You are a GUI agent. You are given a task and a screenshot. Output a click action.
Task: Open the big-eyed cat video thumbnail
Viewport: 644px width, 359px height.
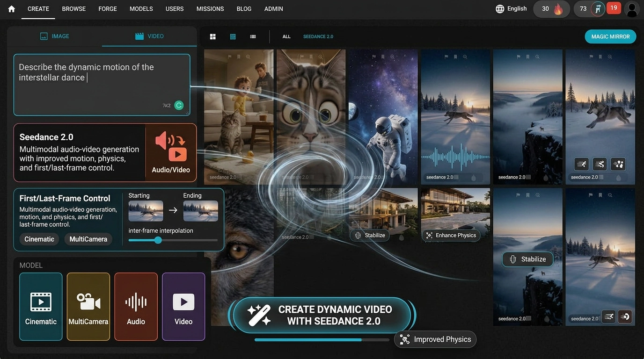(311, 117)
